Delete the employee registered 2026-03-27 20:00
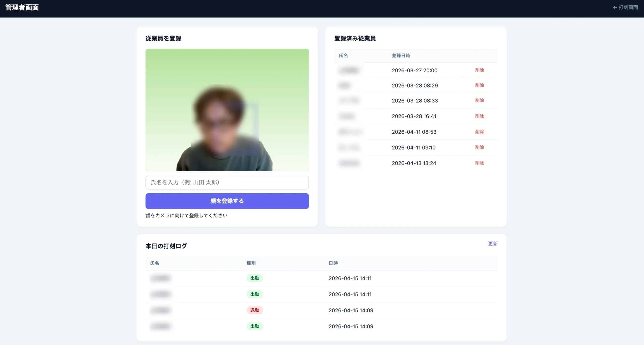This screenshot has height=345, width=644. click(x=479, y=70)
